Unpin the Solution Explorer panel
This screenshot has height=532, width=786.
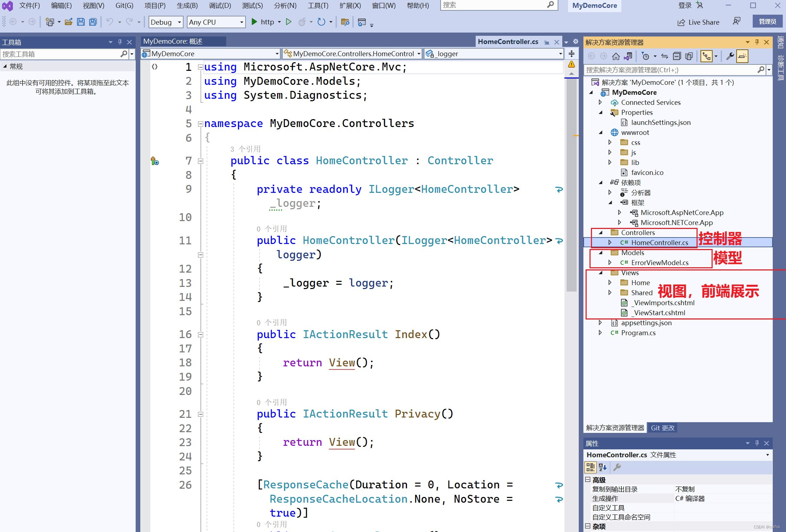click(x=756, y=42)
